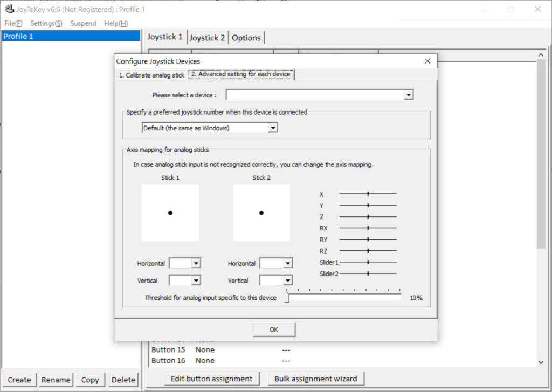The height and width of the screenshot is (392, 552).
Task: Minimize the JoyToKey main window
Action: click(x=485, y=9)
